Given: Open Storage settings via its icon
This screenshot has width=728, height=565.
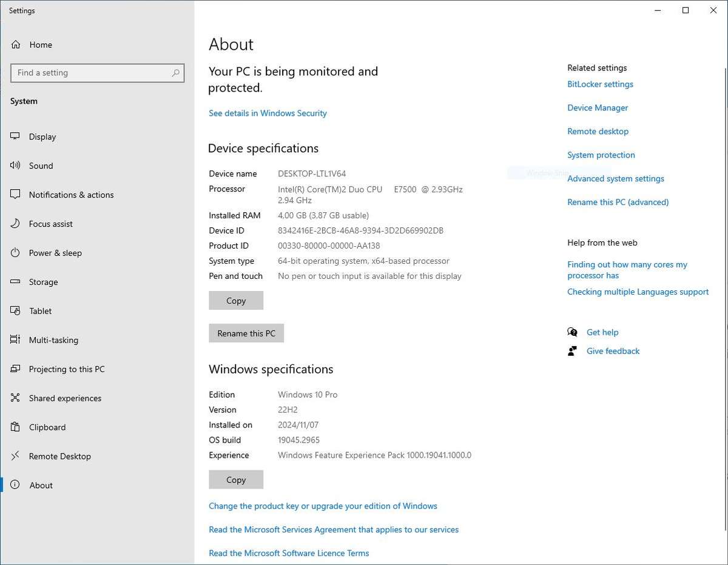Looking at the screenshot, I should [x=15, y=282].
